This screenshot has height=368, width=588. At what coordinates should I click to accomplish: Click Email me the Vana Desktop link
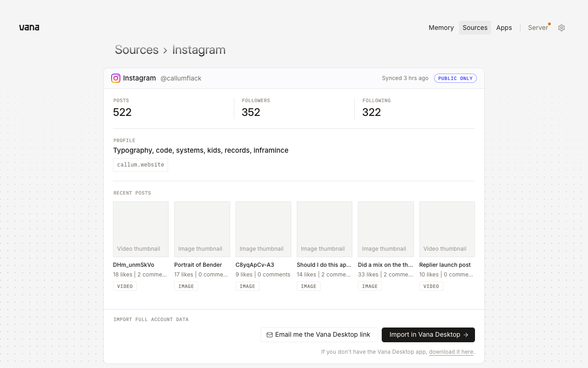tap(319, 335)
